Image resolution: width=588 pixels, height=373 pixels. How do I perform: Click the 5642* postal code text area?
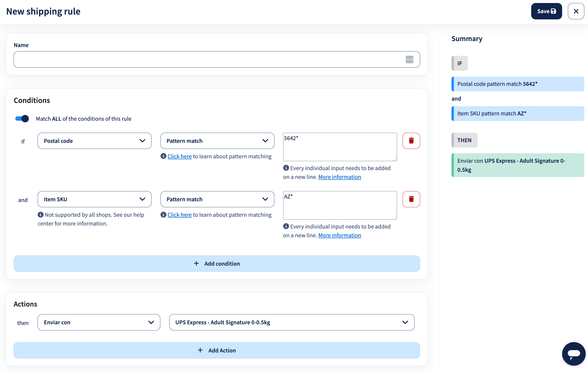pyautogui.click(x=340, y=147)
